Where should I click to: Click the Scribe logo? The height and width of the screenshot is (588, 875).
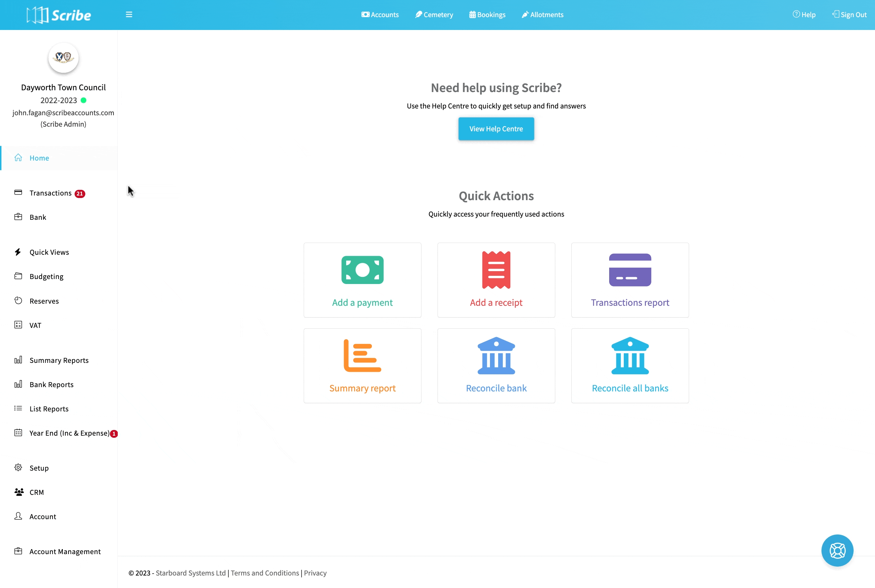click(x=59, y=15)
